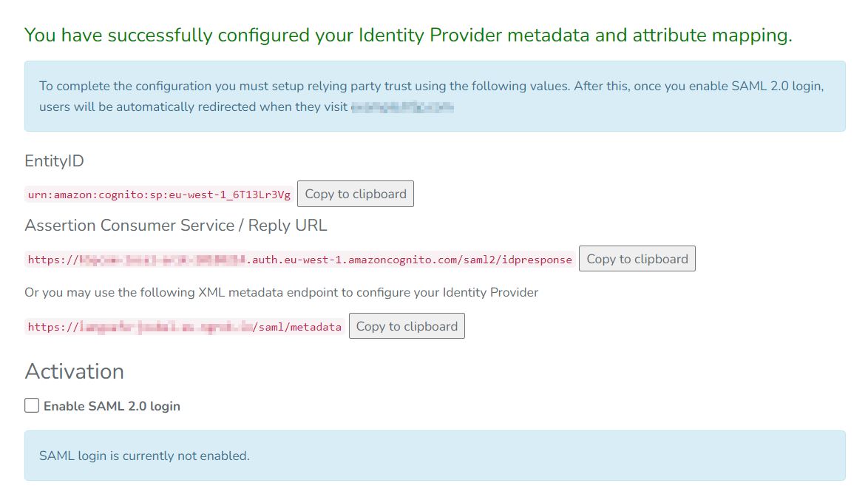This screenshot has height=497, width=868.
Task: Click the blurred hostname in the metadata URL
Action: click(x=166, y=327)
